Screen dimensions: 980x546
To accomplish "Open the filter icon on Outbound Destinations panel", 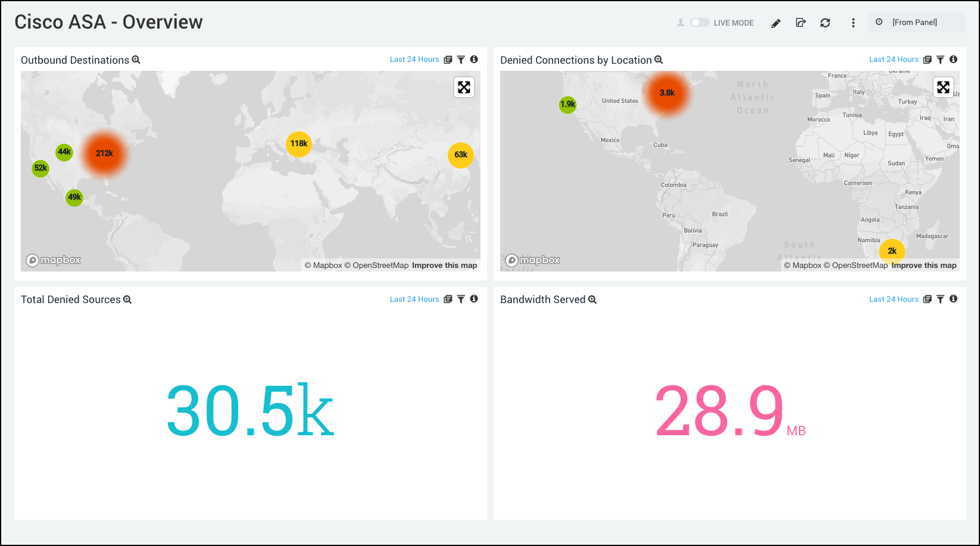I will 461,60.
